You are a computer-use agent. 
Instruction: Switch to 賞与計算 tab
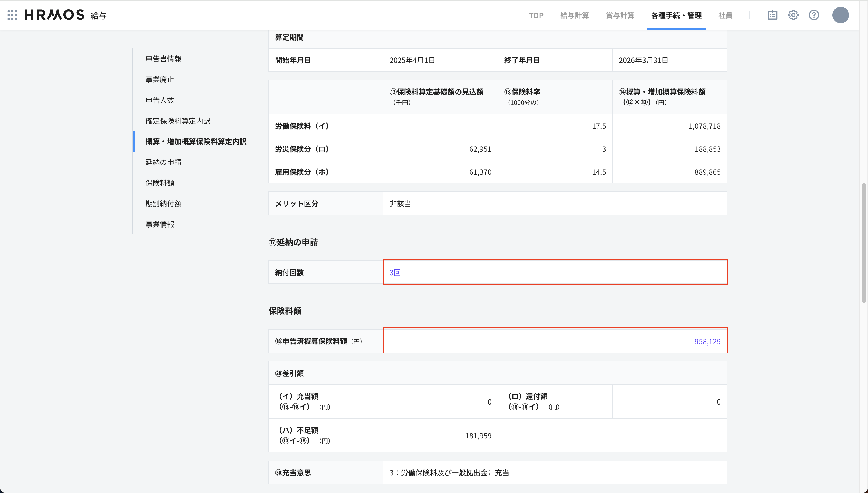[x=620, y=15]
